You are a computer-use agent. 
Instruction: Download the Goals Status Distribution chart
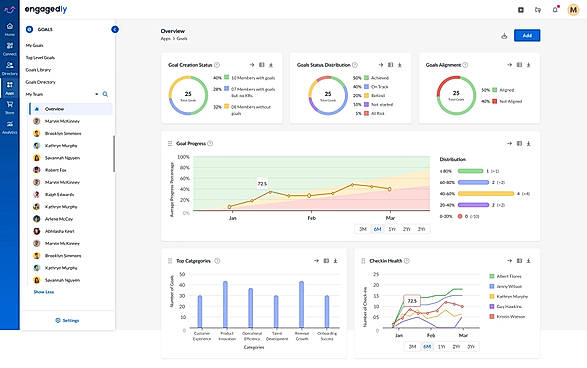(x=400, y=65)
